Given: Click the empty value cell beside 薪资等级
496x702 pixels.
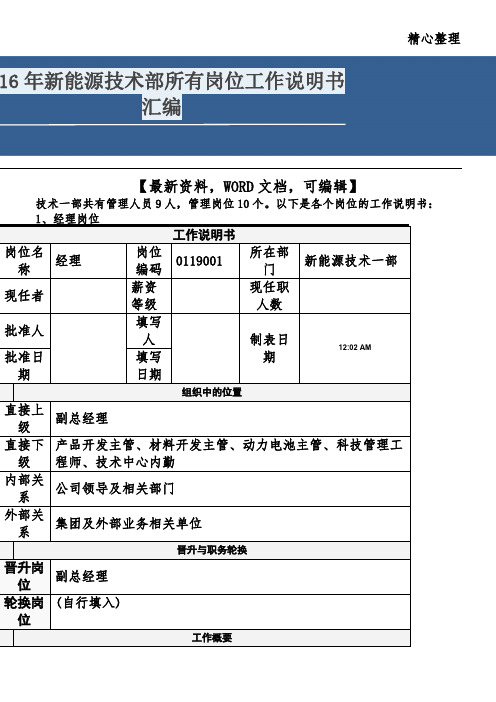Looking at the screenshot, I should pos(205,296).
